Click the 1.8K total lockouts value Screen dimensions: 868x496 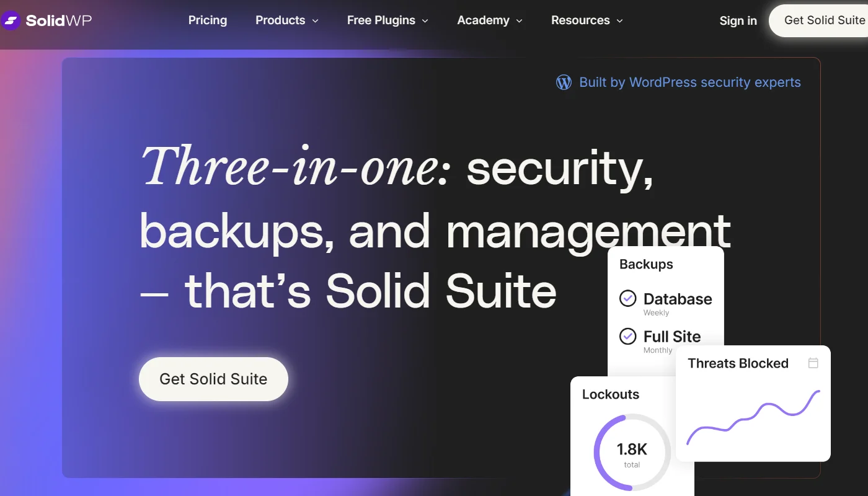click(x=632, y=450)
